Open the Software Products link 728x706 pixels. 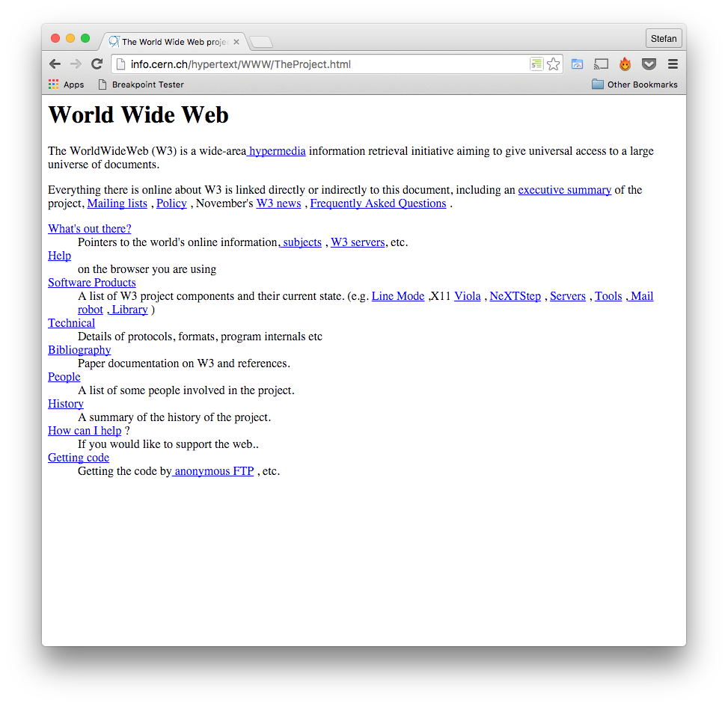92,283
